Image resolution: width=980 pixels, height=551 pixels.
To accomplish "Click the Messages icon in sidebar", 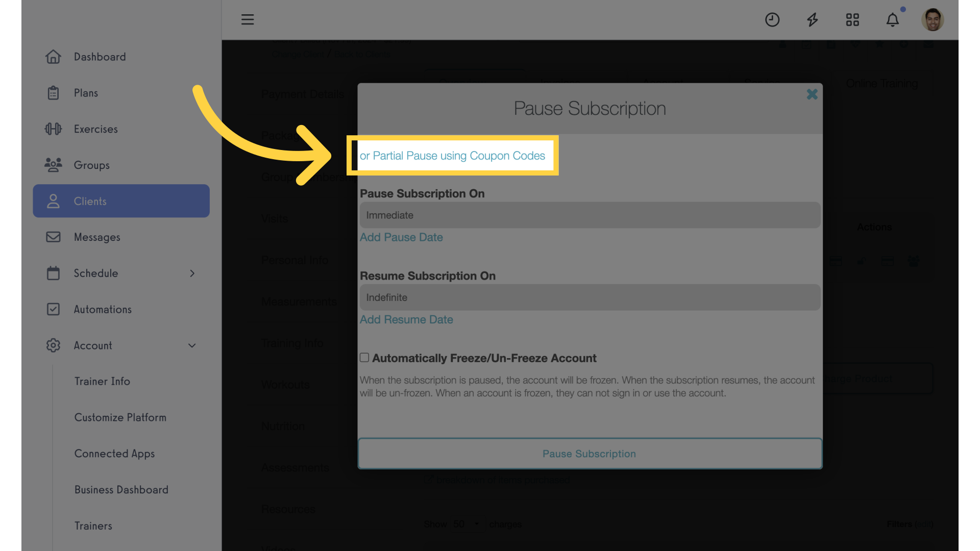I will click(x=54, y=237).
